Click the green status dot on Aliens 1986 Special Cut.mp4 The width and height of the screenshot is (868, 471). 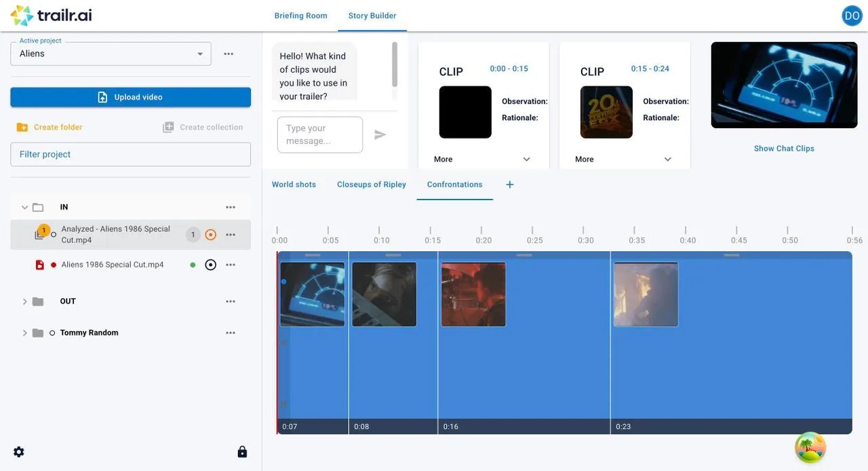tap(193, 265)
